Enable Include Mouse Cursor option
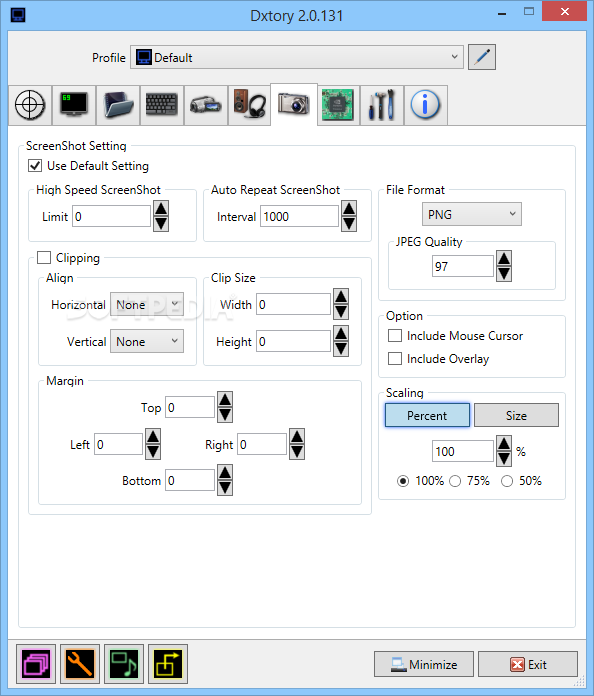The image size is (594, 696). click(x=395, y=336)
